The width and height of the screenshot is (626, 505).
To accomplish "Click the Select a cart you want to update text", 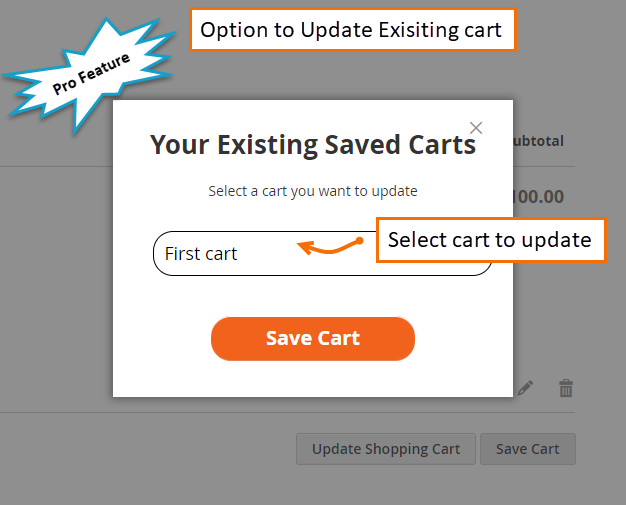I will point(312,190).
